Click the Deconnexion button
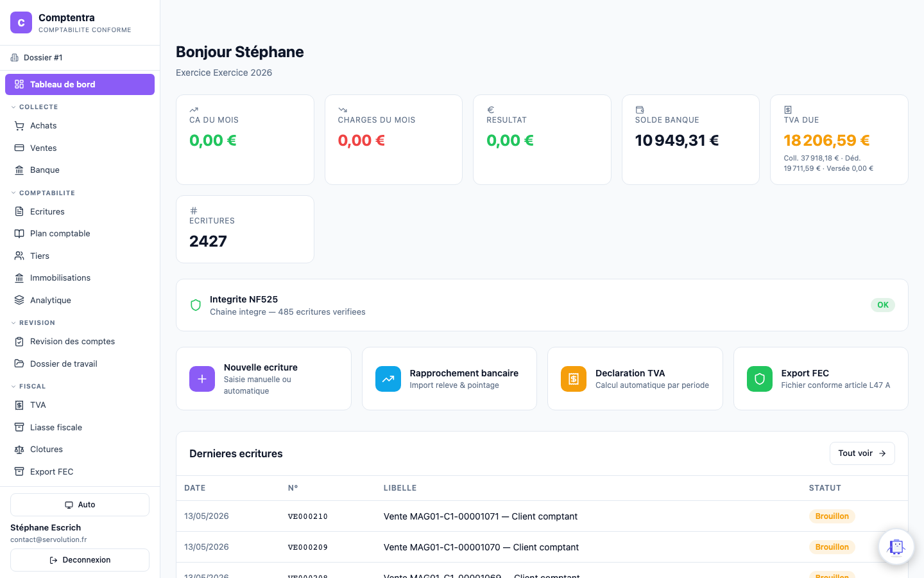924x578 pixels. 80,560
